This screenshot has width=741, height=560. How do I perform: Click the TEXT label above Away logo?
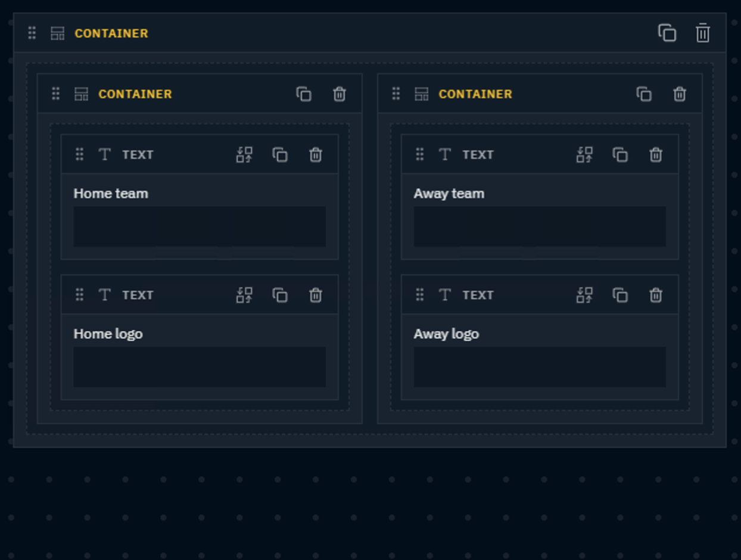478,295
